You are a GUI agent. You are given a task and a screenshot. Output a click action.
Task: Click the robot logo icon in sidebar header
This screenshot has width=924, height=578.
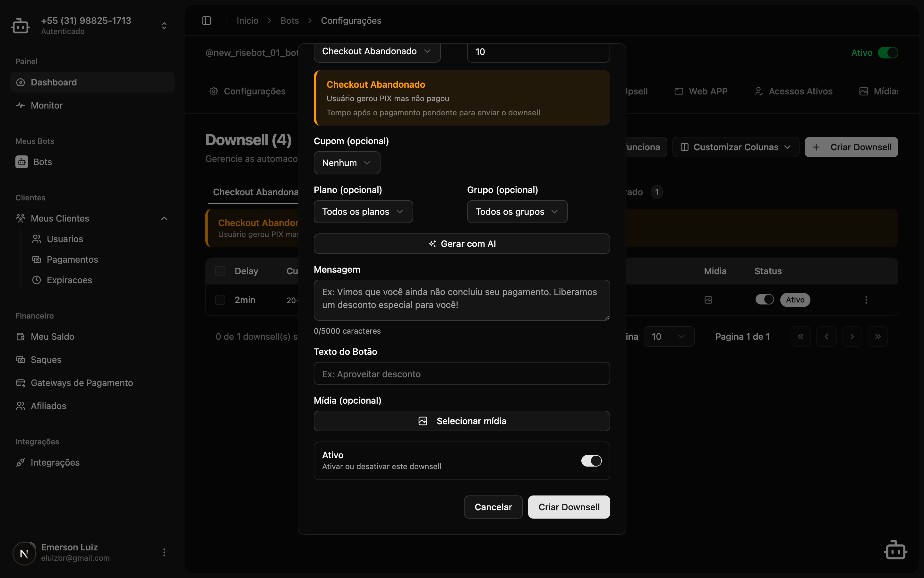coord(20,26)
